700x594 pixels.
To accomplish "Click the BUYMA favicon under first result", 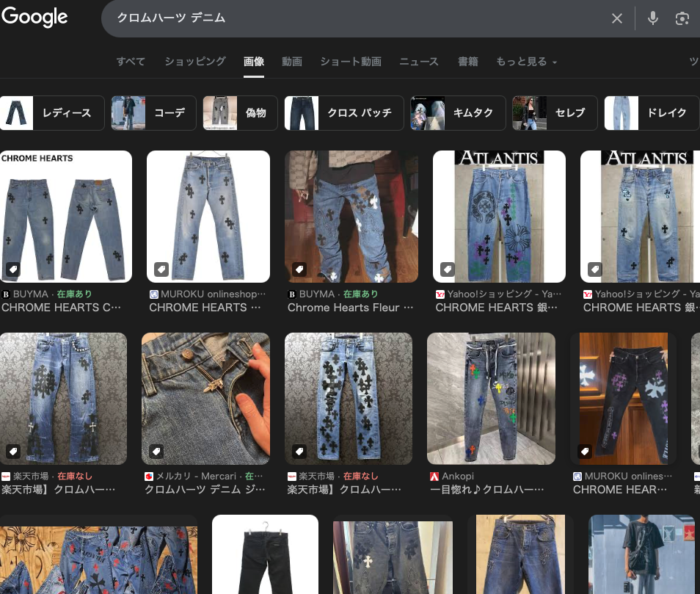I will pos(6,294).
